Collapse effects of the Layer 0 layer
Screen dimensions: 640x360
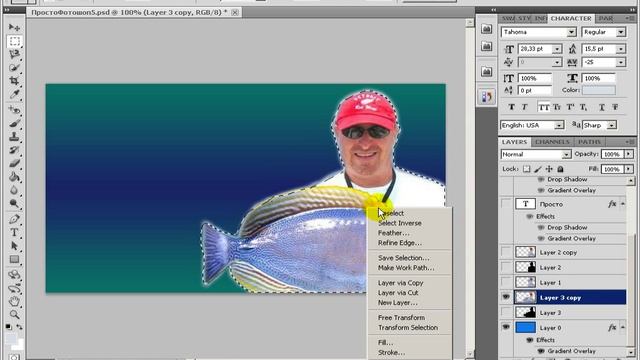[x=623, y=327]
